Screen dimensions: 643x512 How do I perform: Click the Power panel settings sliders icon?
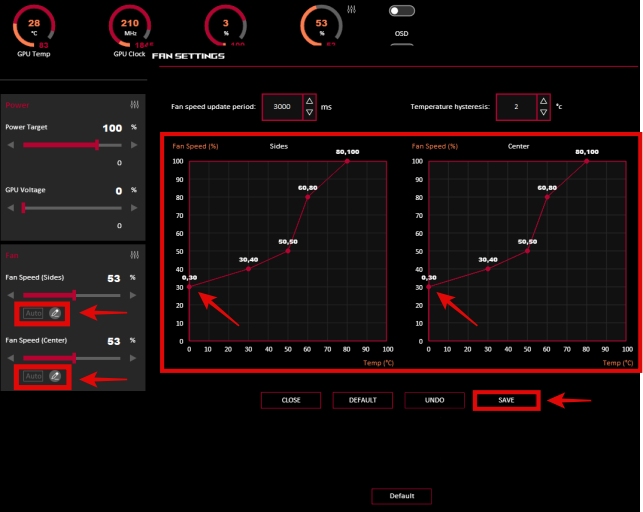pos(135,105)
